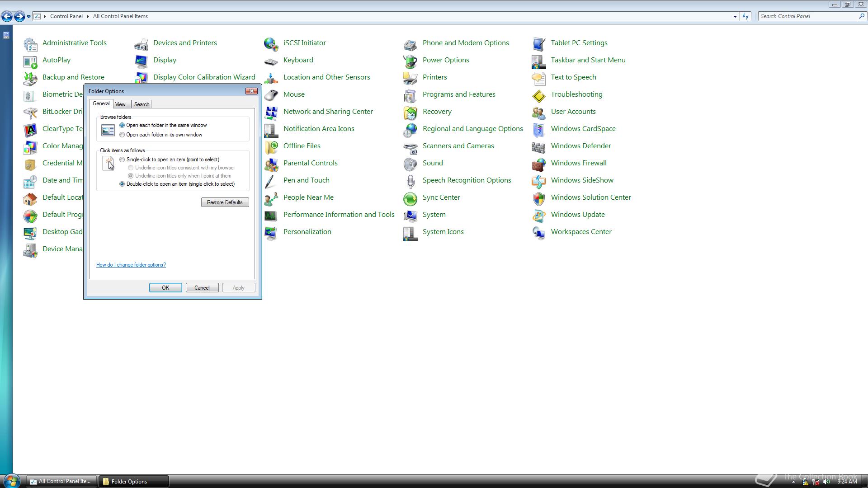Click the 9:24 AM clock
The width and height of the screenshot is (868, 488).
tap(847, 482)
